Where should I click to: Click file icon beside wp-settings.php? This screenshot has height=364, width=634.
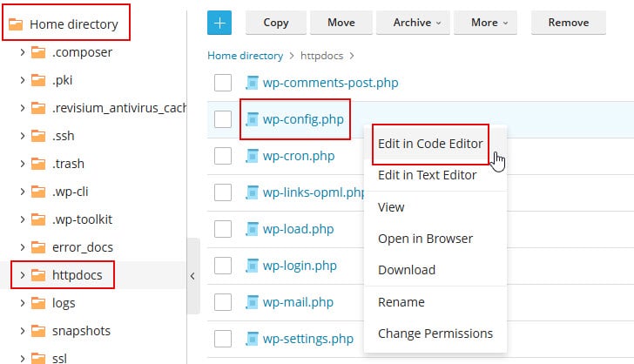tap(252, 339)
